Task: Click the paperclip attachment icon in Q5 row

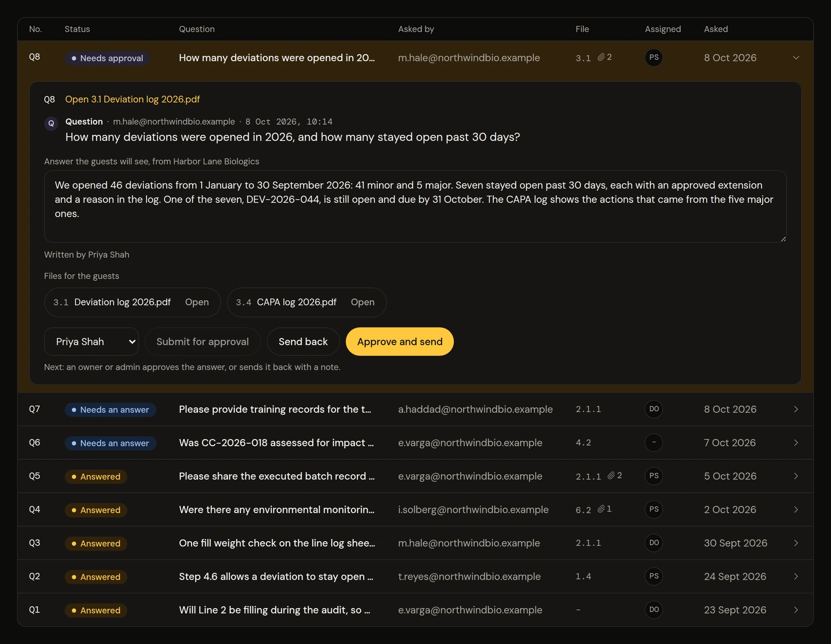Action: (611, 476)
